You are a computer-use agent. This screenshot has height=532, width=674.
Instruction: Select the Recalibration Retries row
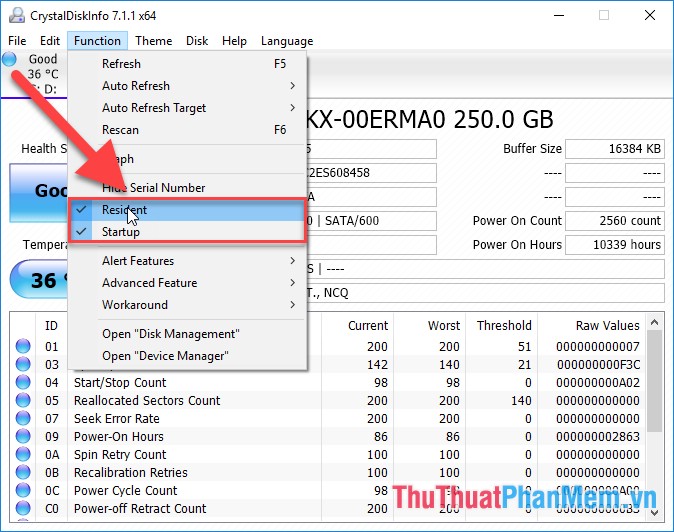point(328,473)
